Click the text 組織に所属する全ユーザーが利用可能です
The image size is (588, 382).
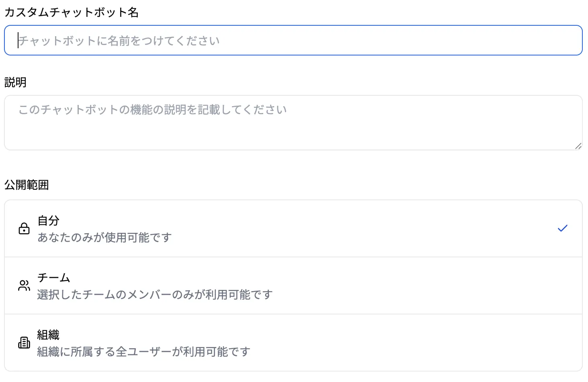(x=143, y=352)
